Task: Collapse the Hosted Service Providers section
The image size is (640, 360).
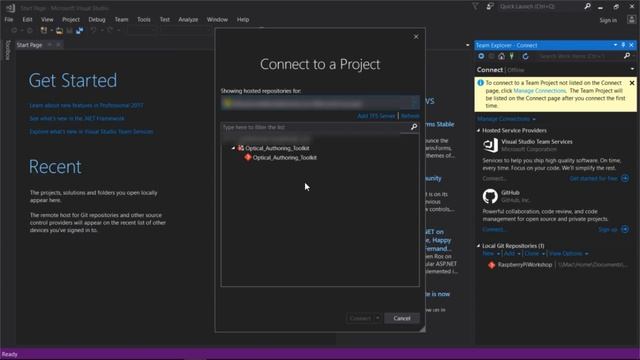Action: [x=478, y=131]
